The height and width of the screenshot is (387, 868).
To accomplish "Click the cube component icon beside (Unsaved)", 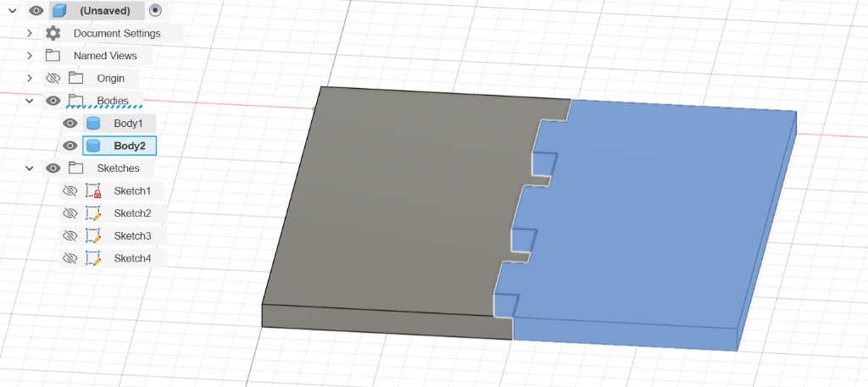I will [60, 10].
